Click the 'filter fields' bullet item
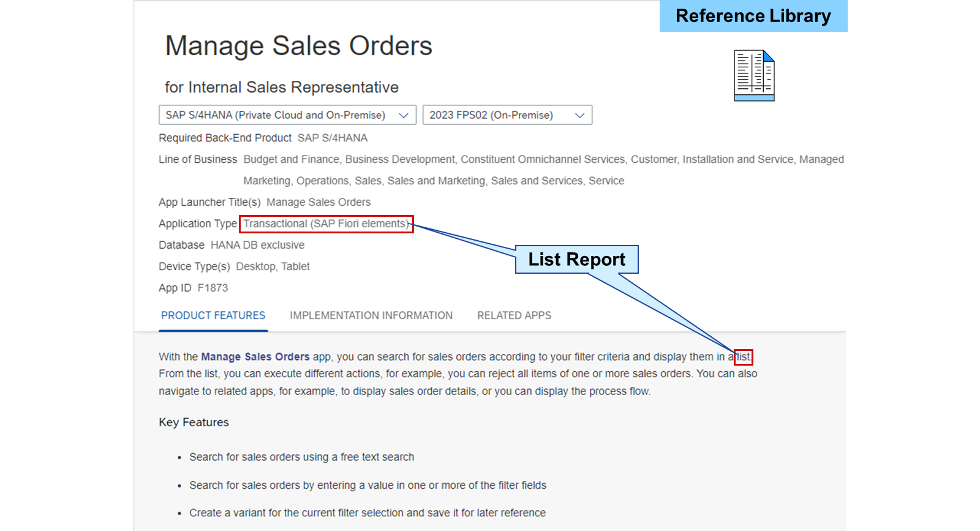This screenshot has height=531, width=980. pyautogui.click(x=367, y=485)
